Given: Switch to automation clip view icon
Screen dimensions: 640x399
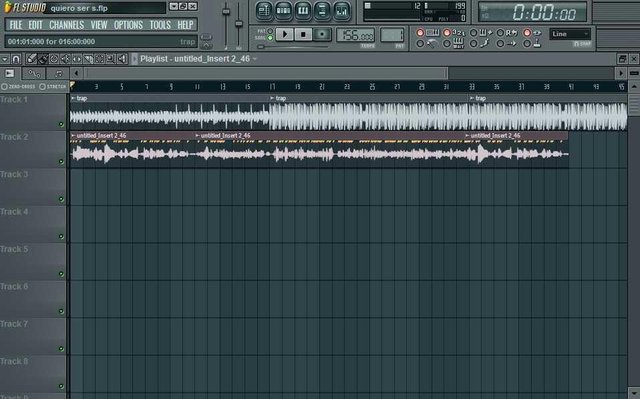Looking at the screenshot, I should pos(34,73).
